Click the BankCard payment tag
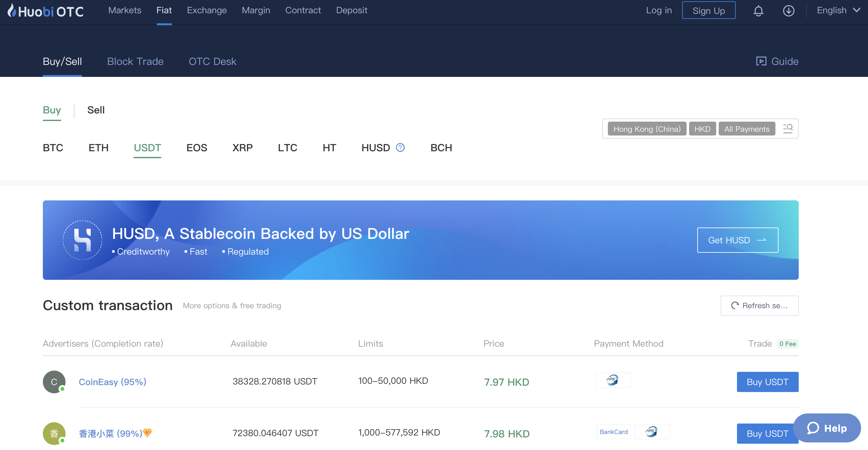This screenshot has height=450, width=868. click(x=613, y=431)
